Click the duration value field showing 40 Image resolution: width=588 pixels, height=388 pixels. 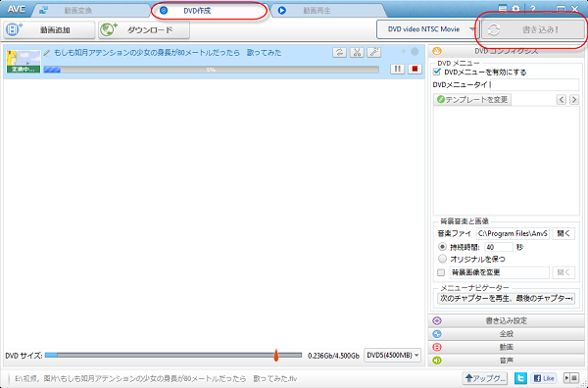[x=499, y=248]
